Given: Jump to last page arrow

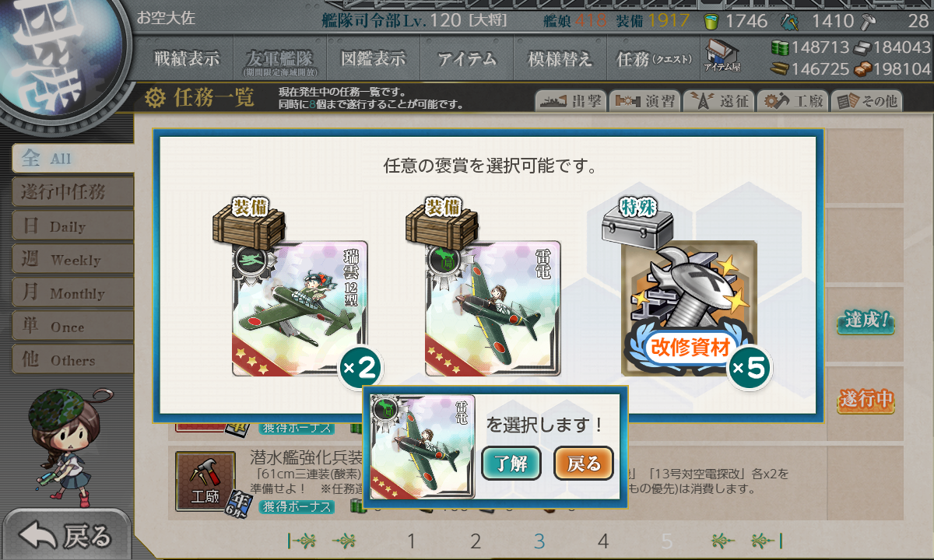Looking at the screenshot, I should [x=767, y=541].
